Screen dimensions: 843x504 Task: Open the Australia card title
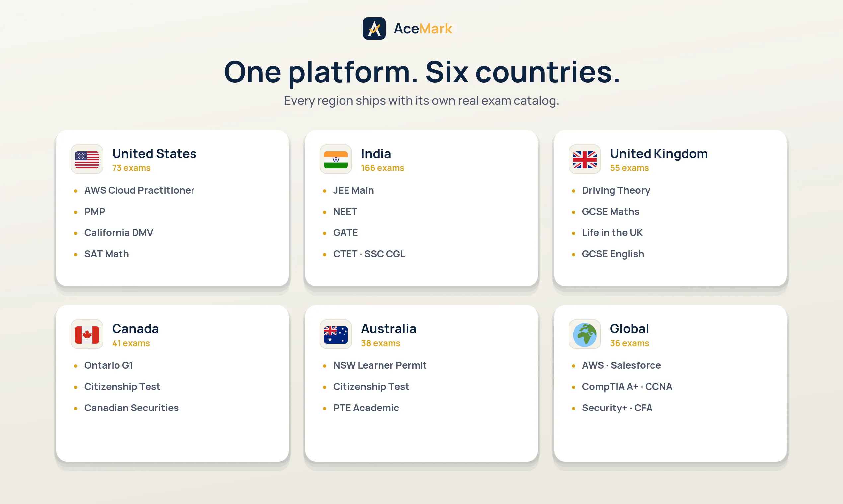pyautogui.click(x=389, y=328)
